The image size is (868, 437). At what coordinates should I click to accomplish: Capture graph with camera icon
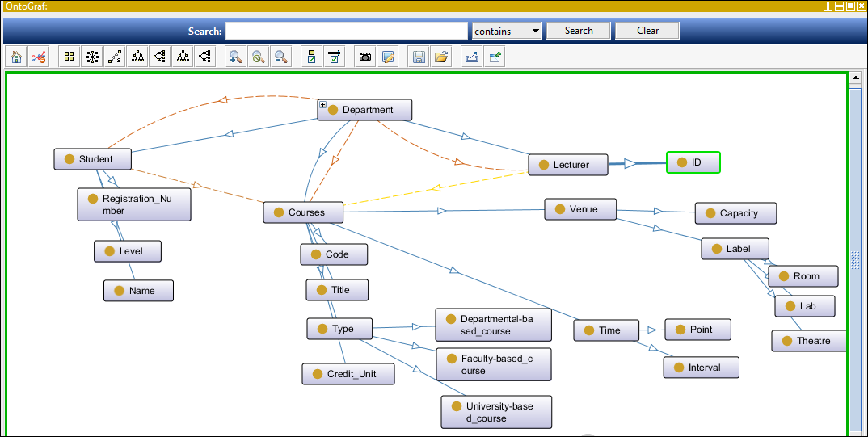click(x=365, y=57)
